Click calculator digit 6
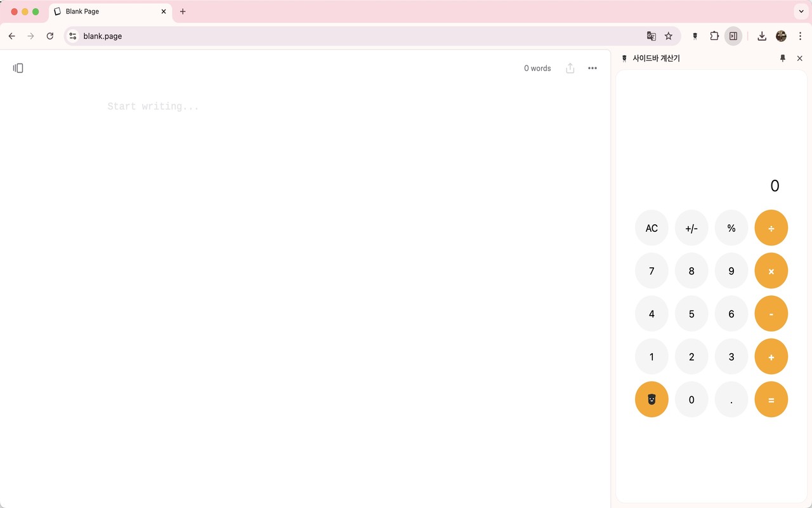812x508 pixels. tap(731, 314)
